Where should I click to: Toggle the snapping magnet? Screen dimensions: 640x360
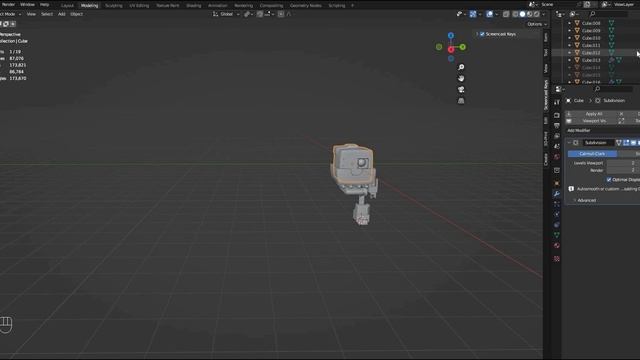(x=260, y=14)
